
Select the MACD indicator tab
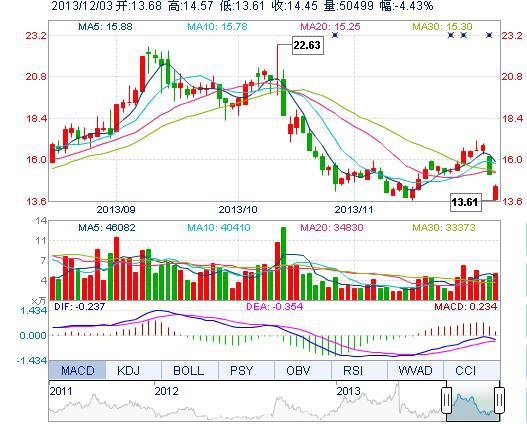[77, 371]
